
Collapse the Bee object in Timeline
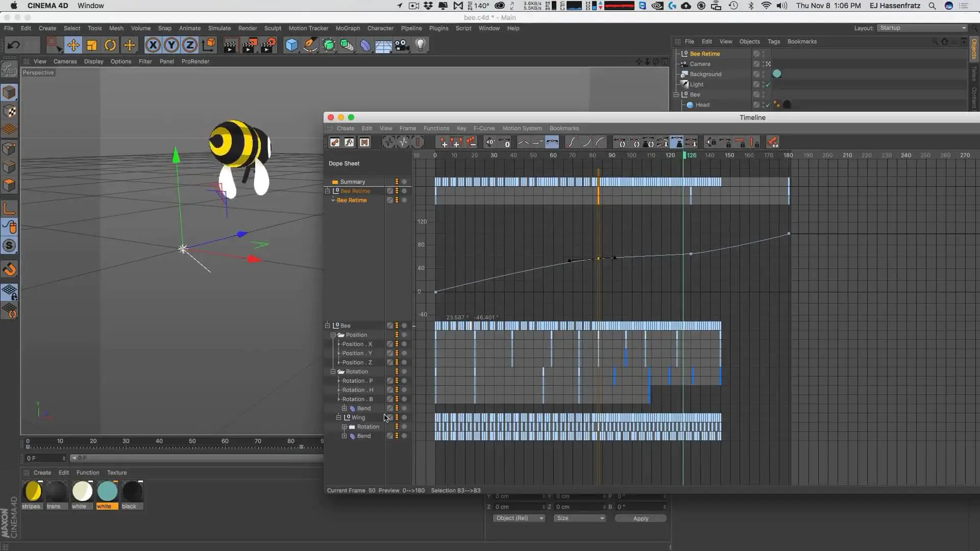328,325
